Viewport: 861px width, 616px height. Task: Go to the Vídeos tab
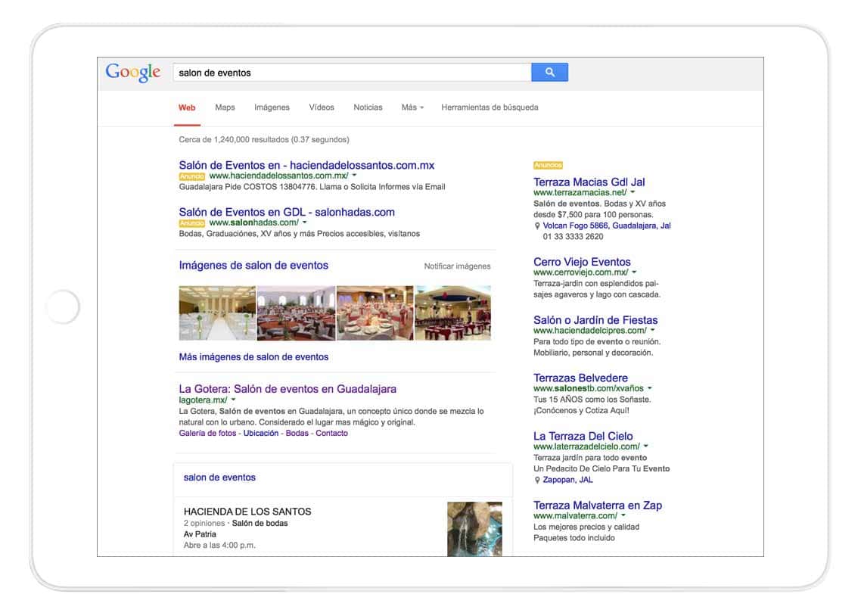[322, 107]
